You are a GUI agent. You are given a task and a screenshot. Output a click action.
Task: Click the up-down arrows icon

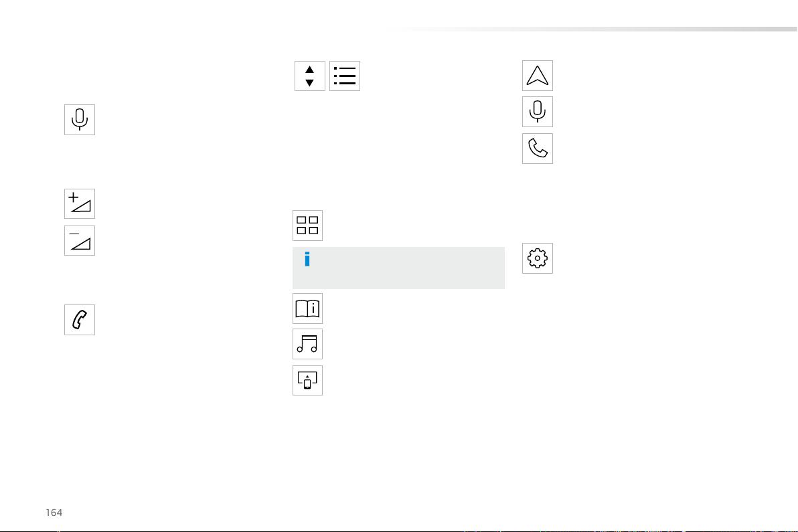pyautogui.click(x=309, y=76)
